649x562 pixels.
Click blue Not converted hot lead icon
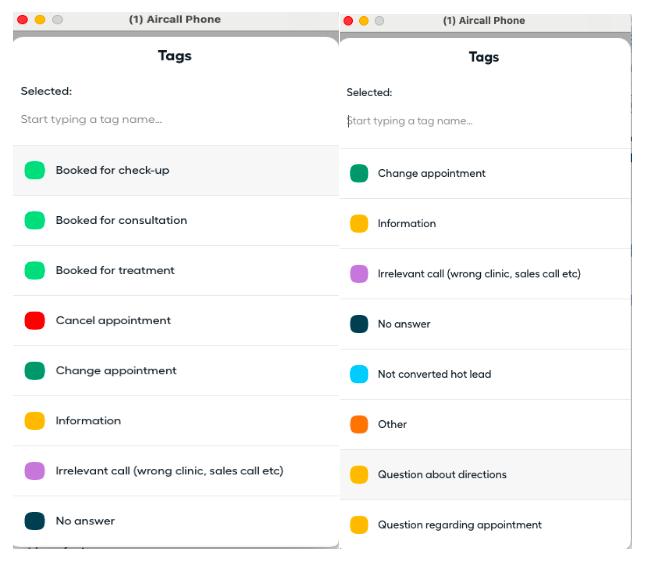pyautogui.click(x=359, y=374)
